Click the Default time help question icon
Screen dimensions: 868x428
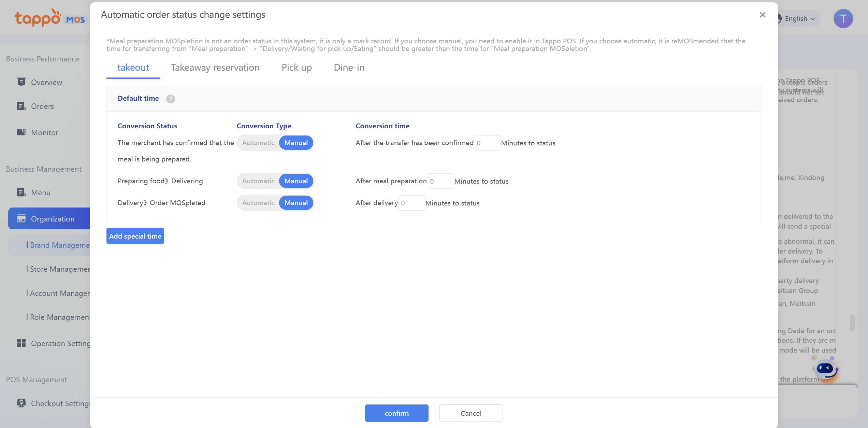tap(170, 99)
